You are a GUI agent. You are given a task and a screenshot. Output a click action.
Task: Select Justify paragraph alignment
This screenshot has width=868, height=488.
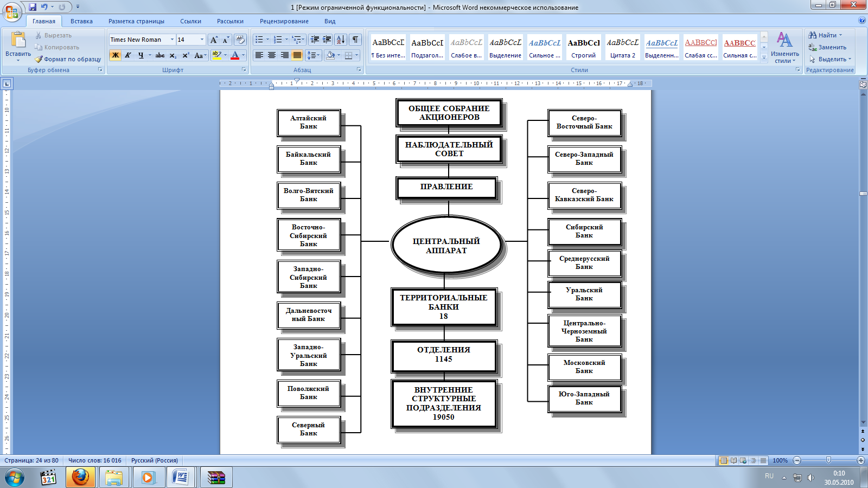point(297,55)
